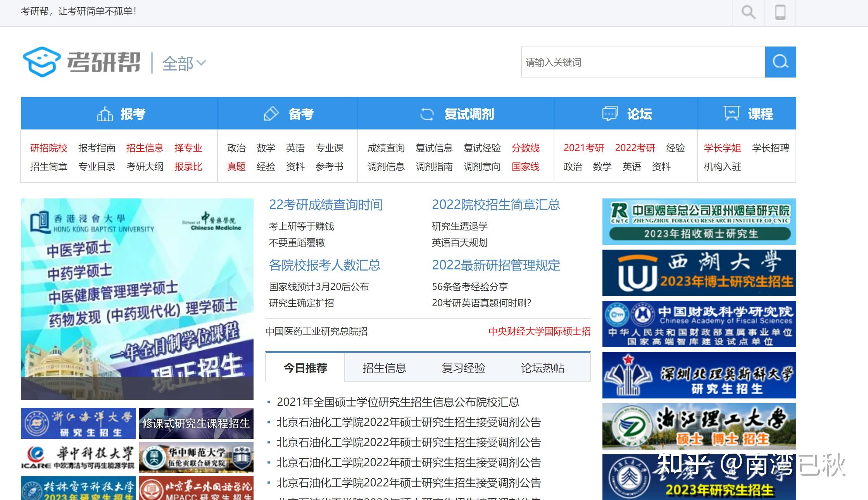Switch to the 招生信息 tab in list panel
The height and width of the screenshot is (500, 868).
tap(384, 367)
